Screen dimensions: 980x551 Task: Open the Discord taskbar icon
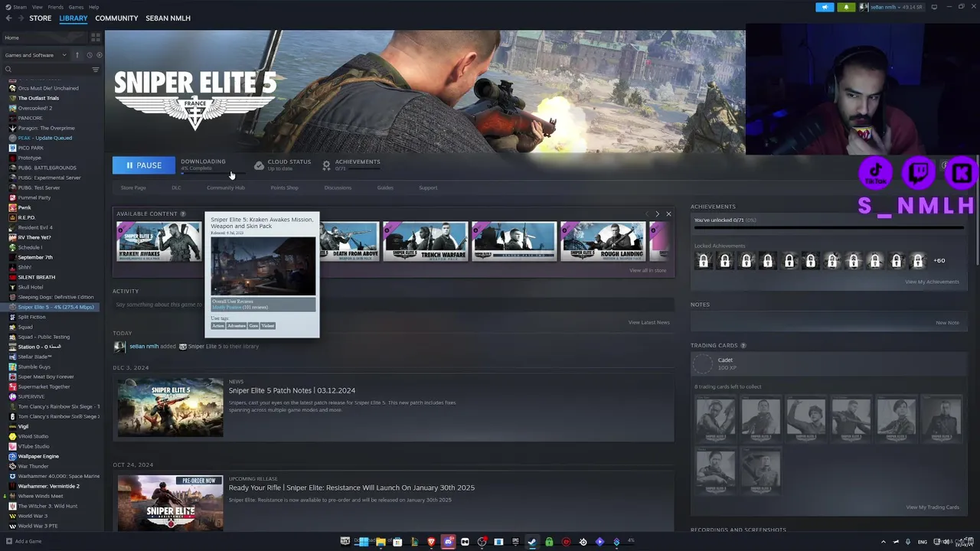[x=448, y=542]
